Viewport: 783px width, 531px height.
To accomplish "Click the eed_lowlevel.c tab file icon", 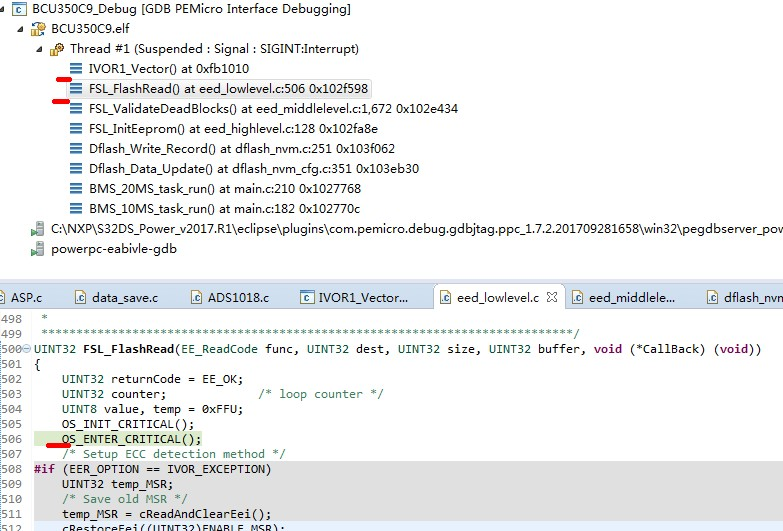I will pyautogui.click(x=445, y=298).
